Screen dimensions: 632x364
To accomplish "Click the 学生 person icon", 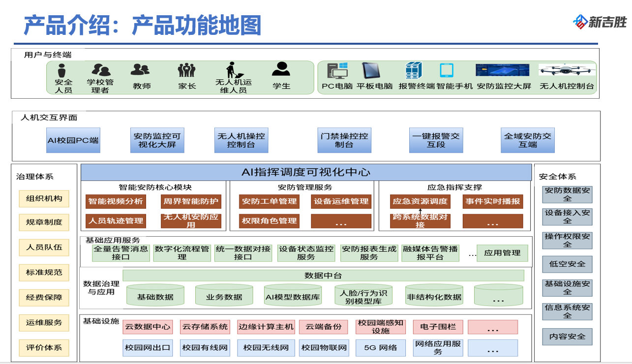I will [281, 69].
